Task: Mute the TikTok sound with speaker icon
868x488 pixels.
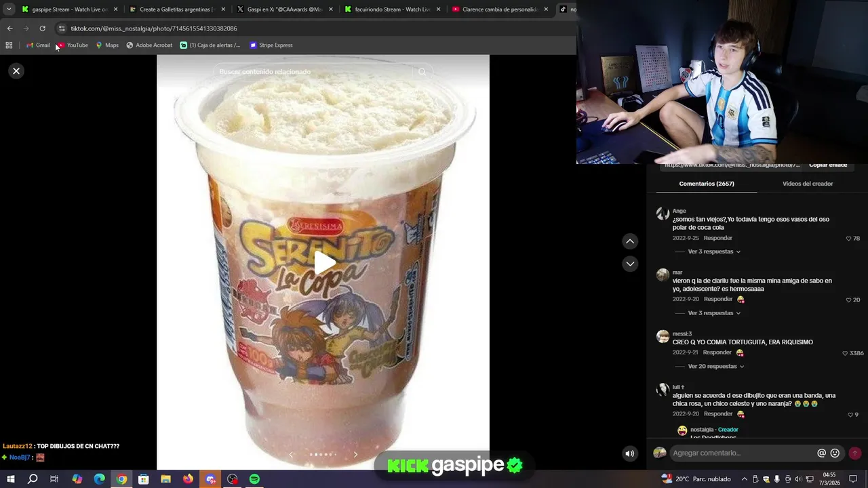Action: 630,453
